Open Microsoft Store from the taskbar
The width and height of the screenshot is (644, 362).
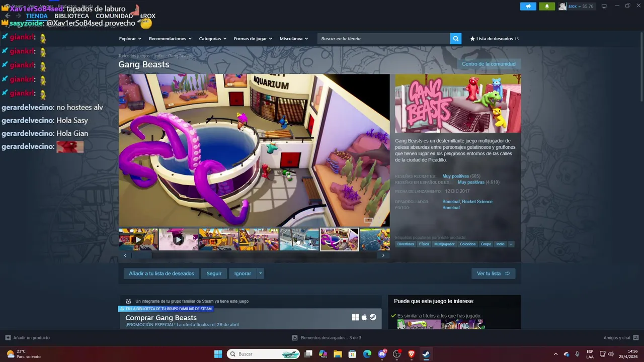pyautogui.click(x=353, y=354)
